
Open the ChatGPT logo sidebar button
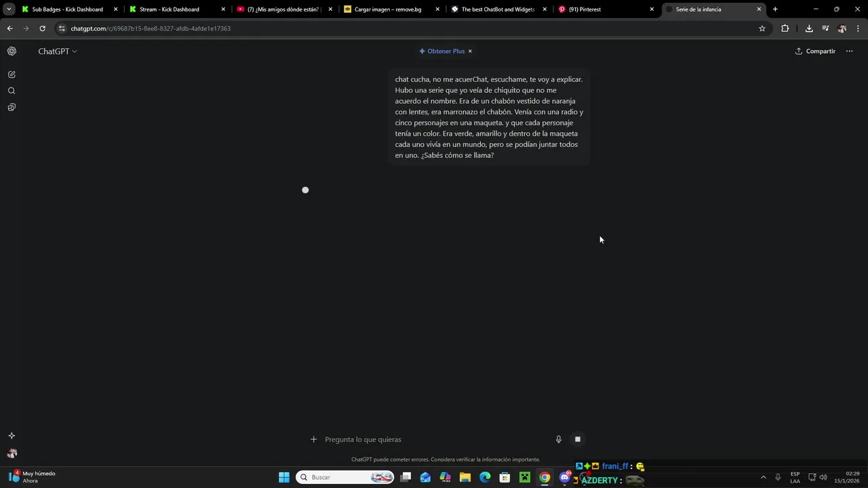(12, 52)
